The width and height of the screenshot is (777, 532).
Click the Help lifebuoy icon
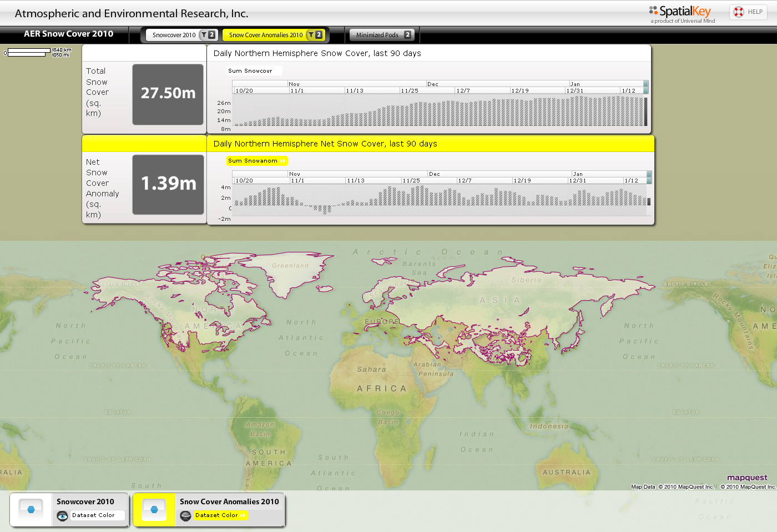click(x=739, y=12)
